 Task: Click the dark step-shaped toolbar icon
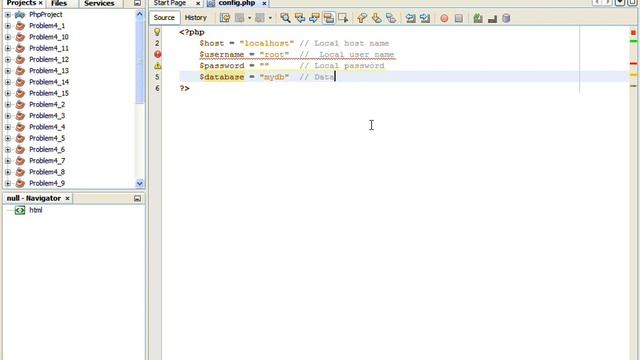492,18
